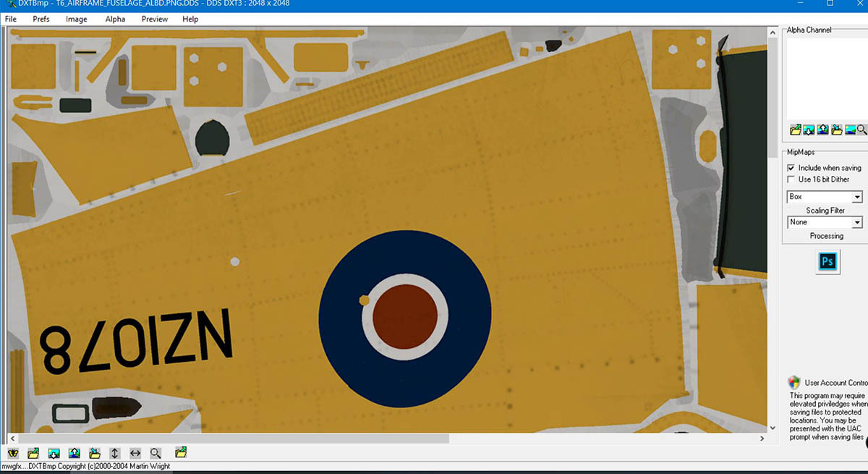Toggle the Include when saving checkbox
Viewport: 868px width, 474px height.
(791, 168)
